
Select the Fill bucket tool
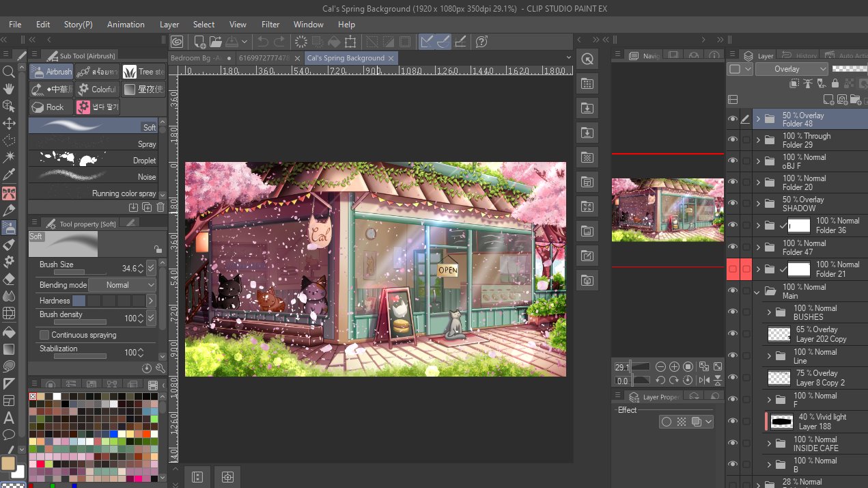click(x=9, y=331)
